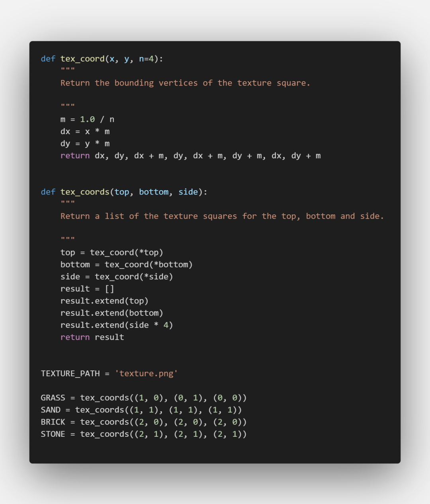Click the 'bottom' parameter in the tex_coords signature
Screen dimensions: 430x504
[x=154, y=192]
